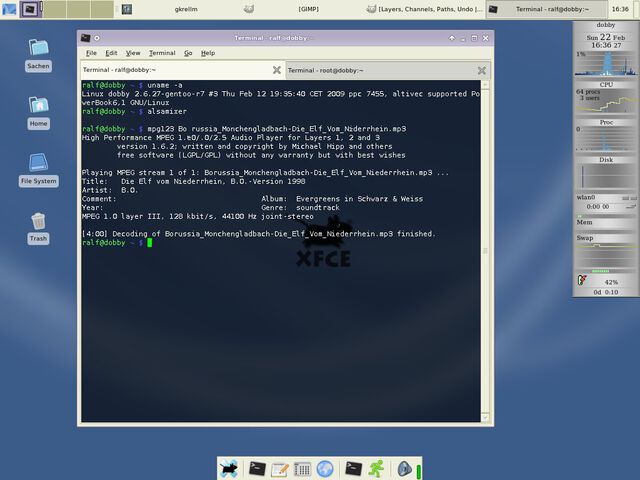Screen dimensions: 640x480
Task: Open the notepad text editor launcher in the dock
Action: click(280, 469)
